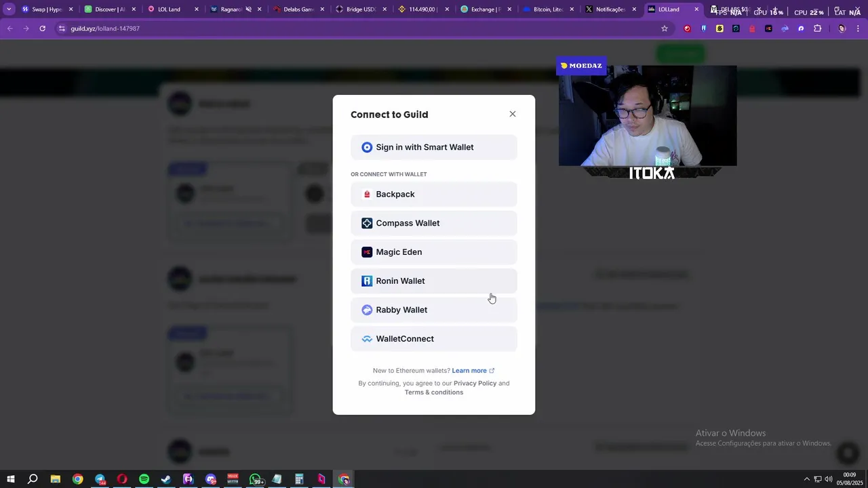This screenshot has height=488, width=868.
Task: Open WhatsApp from the taskbar
Action: 256,479
